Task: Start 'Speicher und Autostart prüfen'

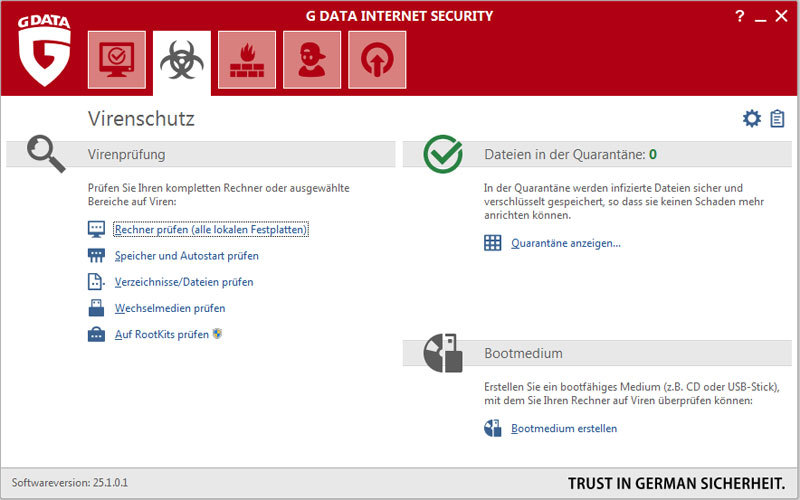Action: point(187,256)
